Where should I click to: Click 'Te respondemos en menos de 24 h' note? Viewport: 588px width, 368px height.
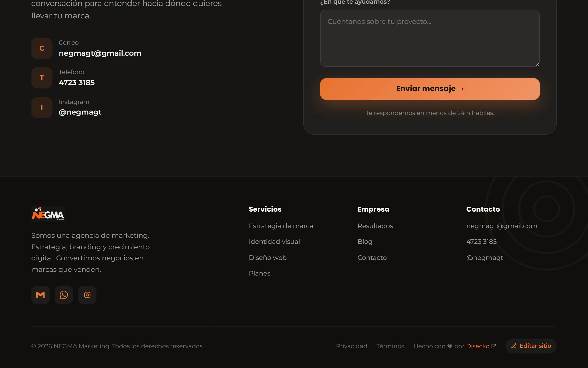430,113
